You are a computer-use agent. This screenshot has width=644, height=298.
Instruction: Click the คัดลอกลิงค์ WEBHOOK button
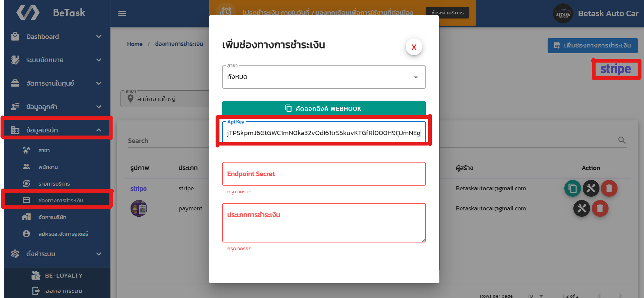(324, 108)
